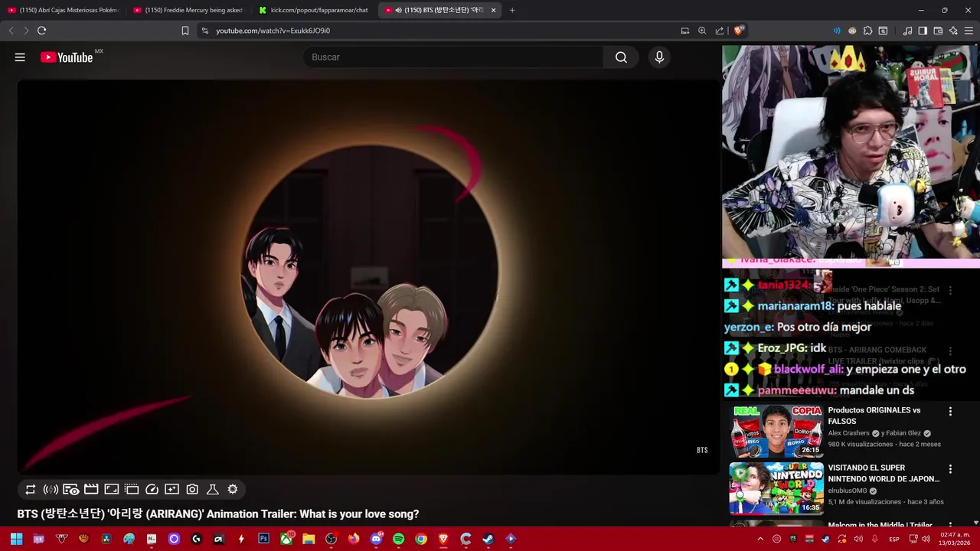Open the YouTube hamburger guide menu
The width and height of the screenshot is (980, 551).
click(x=20, y=57)
